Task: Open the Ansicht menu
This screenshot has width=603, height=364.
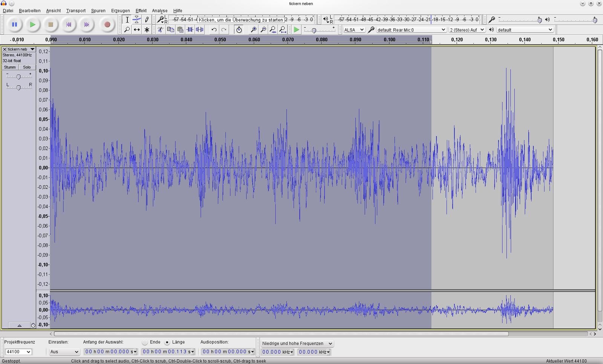Action: point(54,11)
